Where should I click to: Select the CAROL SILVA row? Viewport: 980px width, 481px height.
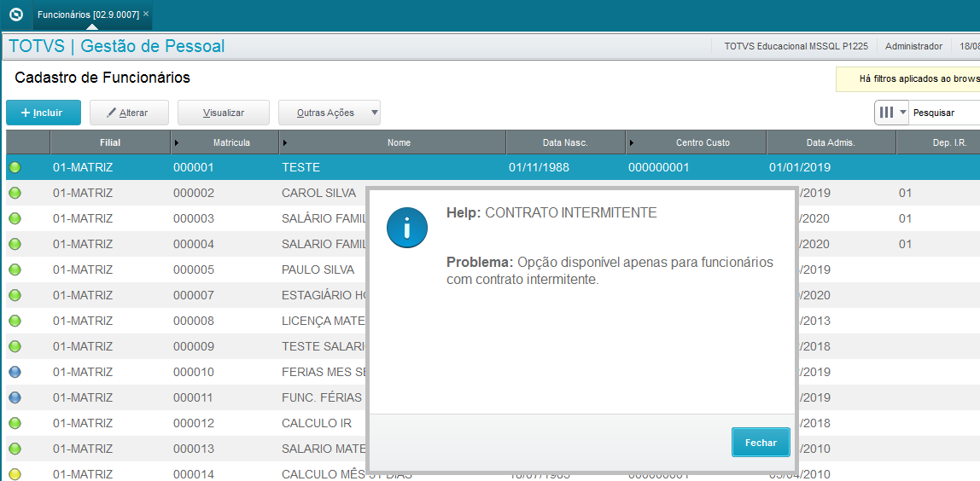coord(318,193)
